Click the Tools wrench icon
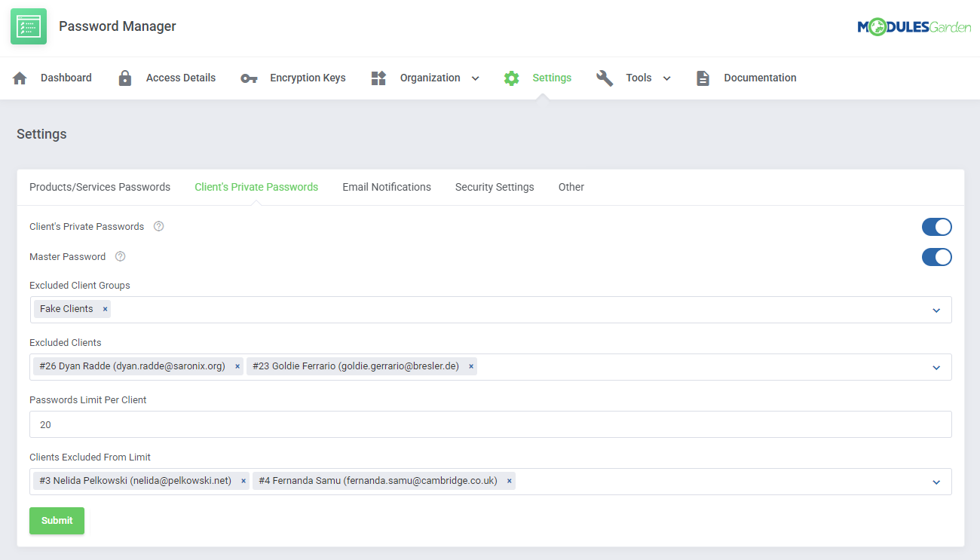 point(605,78)
